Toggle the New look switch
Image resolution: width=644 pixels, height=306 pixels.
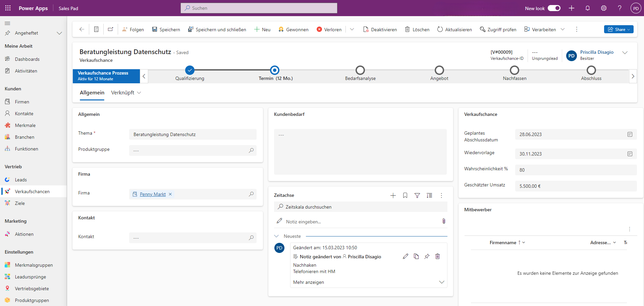[x=554, y=8]
